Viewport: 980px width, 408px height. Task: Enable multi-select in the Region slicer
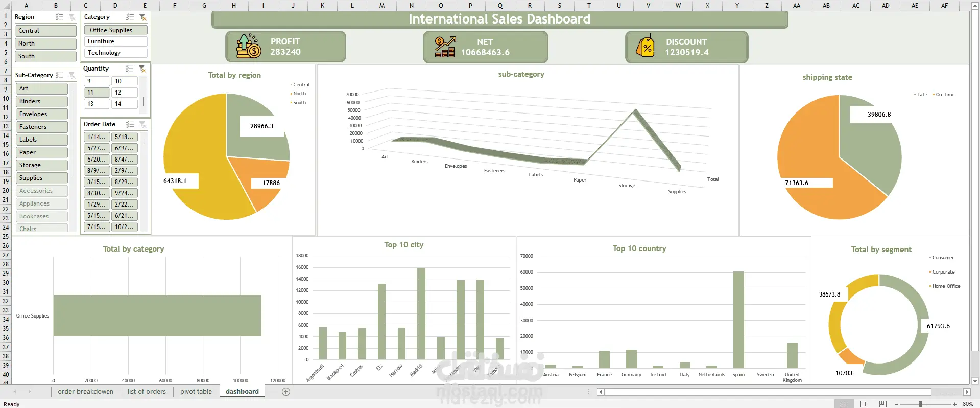coord(60,17)
